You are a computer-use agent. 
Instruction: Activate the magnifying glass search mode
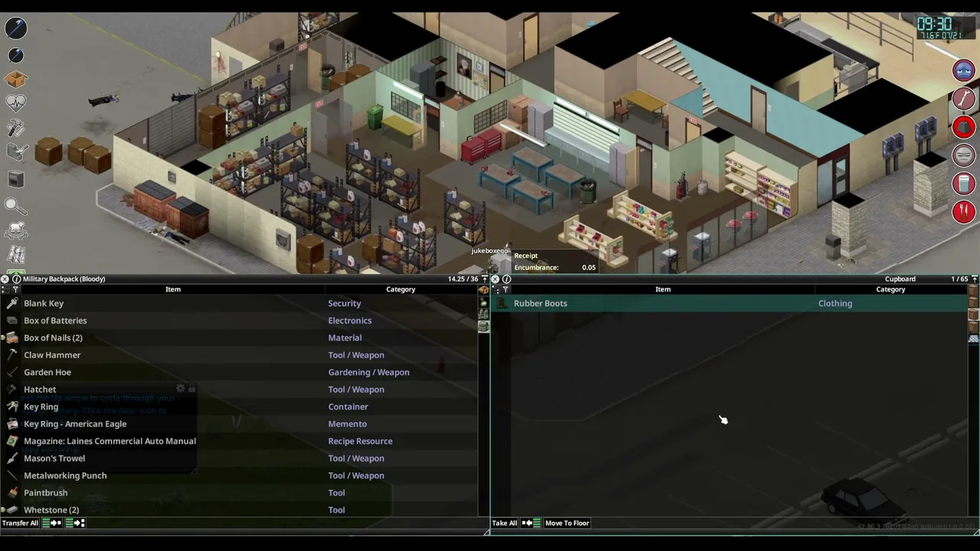[x=16, y=205]
